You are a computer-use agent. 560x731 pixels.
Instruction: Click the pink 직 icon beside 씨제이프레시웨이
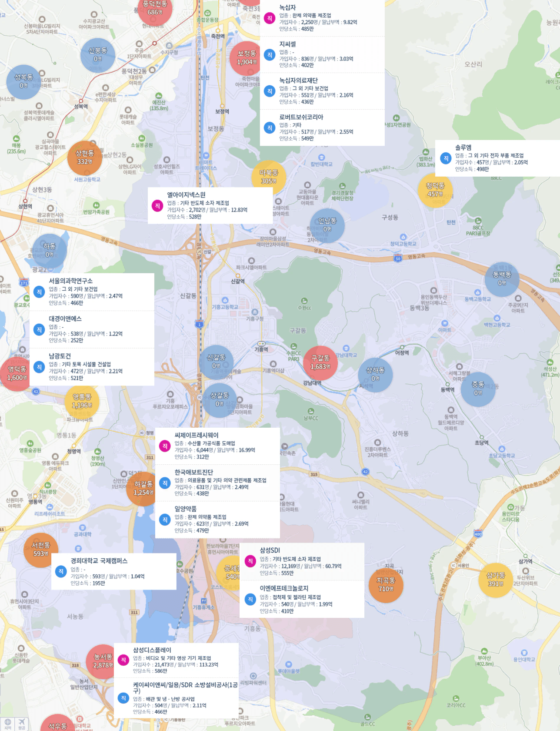pyautogui.click(x=165, y=446)
